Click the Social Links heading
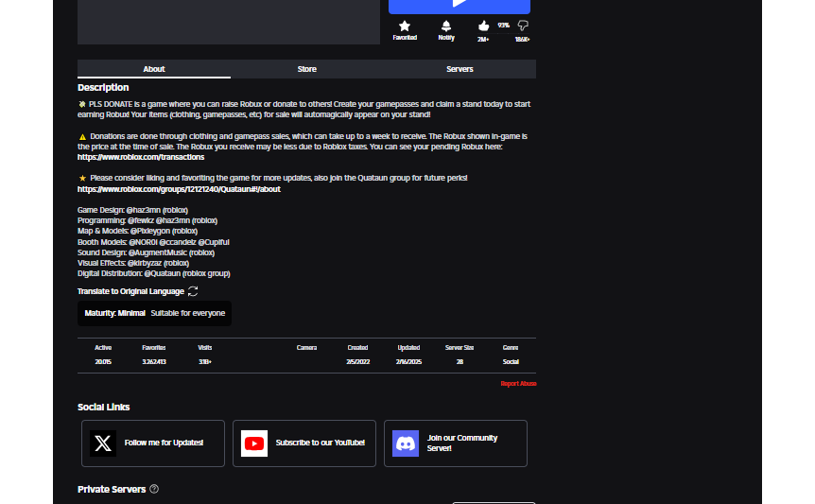 103,407
